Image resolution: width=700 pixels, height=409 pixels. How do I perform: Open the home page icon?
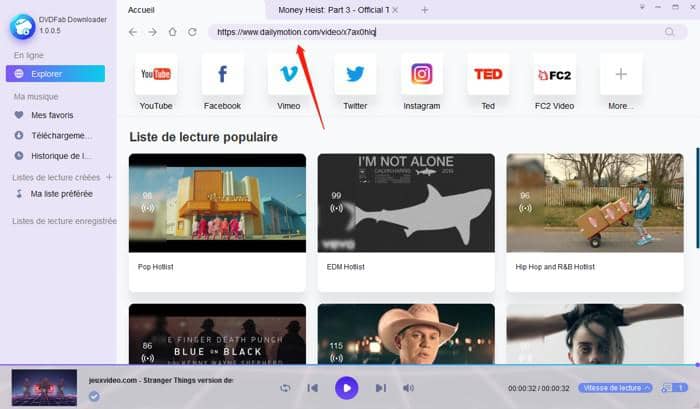coord(172,32)
